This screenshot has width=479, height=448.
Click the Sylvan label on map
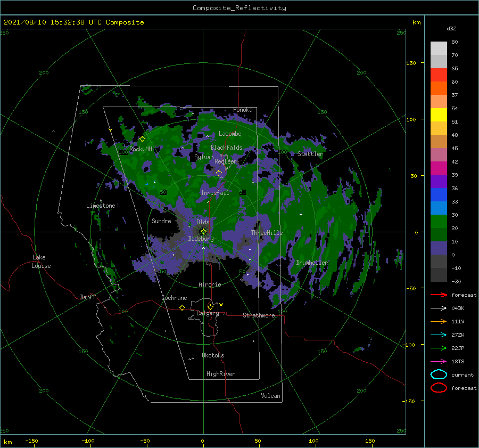204,157
